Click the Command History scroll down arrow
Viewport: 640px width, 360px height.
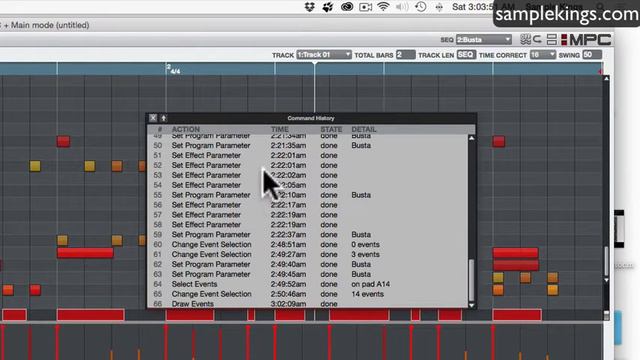(x=471, y=305)
